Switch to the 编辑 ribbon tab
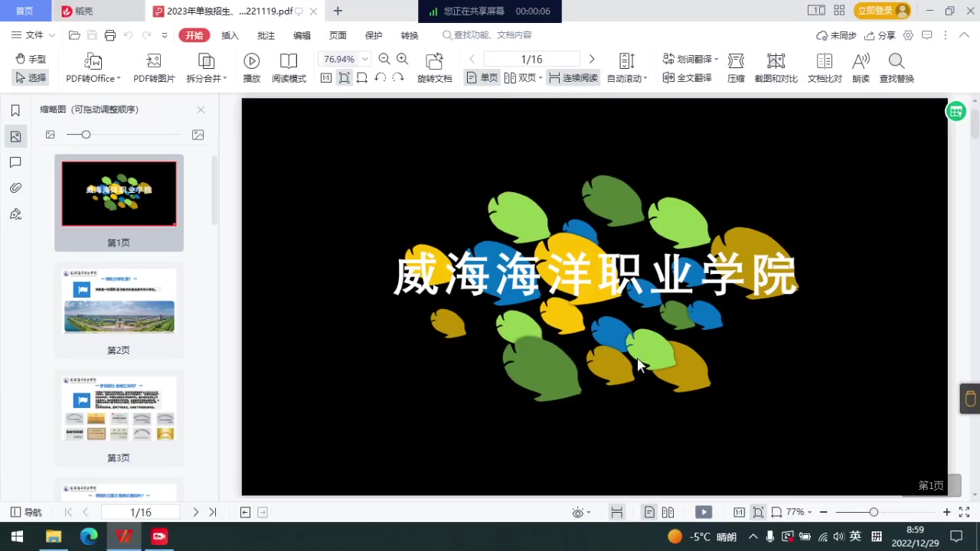This screenshot has width=980, height=551. click(x=302, y=35)
